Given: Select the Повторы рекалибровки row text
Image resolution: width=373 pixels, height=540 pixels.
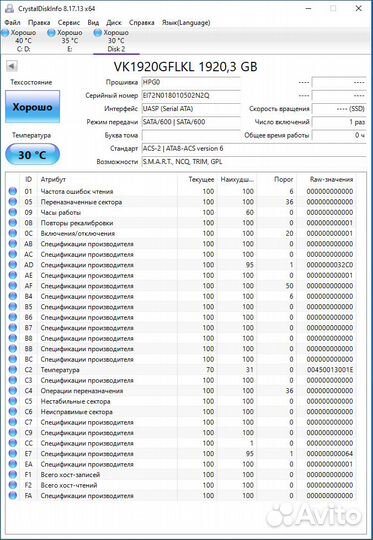Looking at the screenshot, I should [x=77, y=223].
